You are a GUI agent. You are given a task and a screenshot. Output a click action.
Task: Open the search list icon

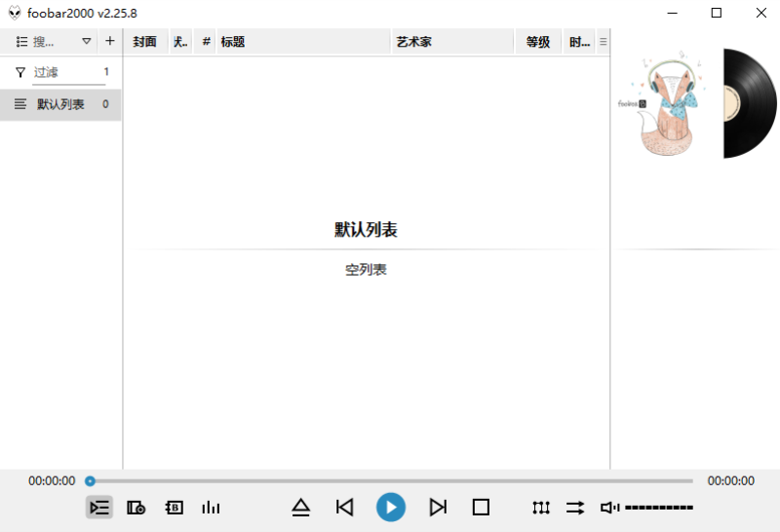coord(21,42)
